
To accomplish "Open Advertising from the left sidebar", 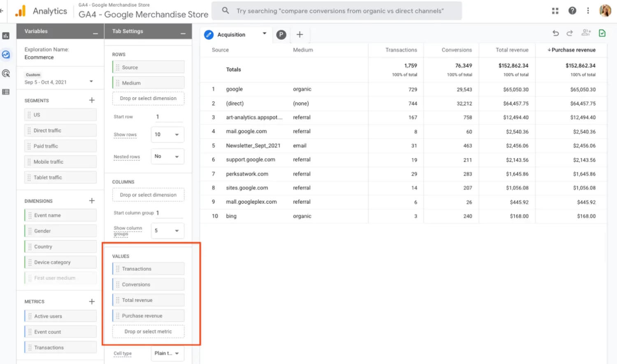I will (6, 74).
